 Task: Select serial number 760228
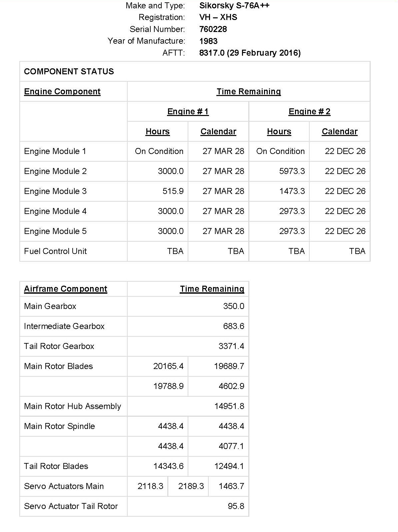coord(213,29)
